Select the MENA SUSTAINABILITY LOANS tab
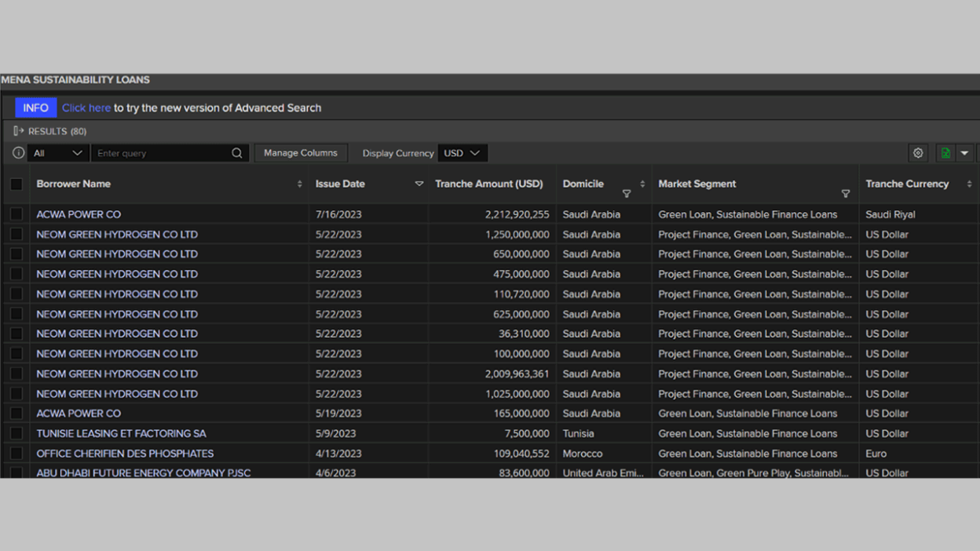Screen dimensions: 980x551 pos(74,79)
